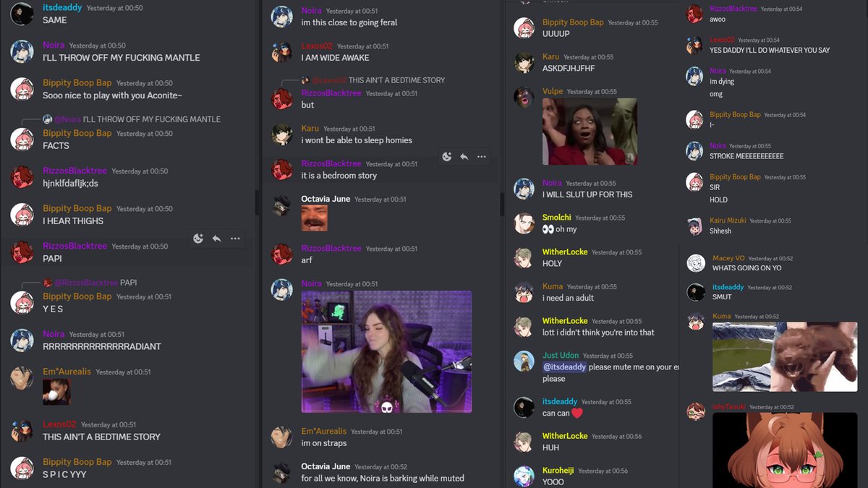
Task: Click reply arrow on "it is a bedroom story"
Action: 464,156
